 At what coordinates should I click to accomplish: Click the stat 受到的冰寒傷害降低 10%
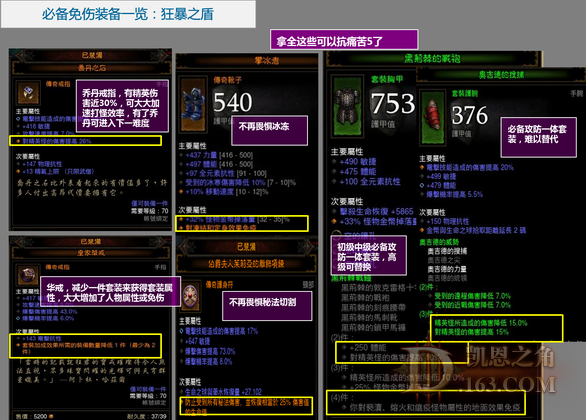click(x=225, y=183)
